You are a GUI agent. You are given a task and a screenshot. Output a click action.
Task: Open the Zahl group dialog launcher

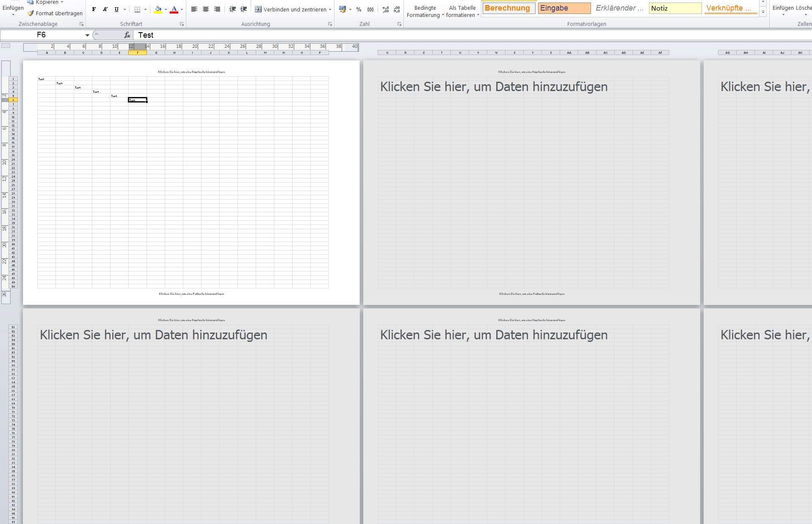tap(398, 24)
